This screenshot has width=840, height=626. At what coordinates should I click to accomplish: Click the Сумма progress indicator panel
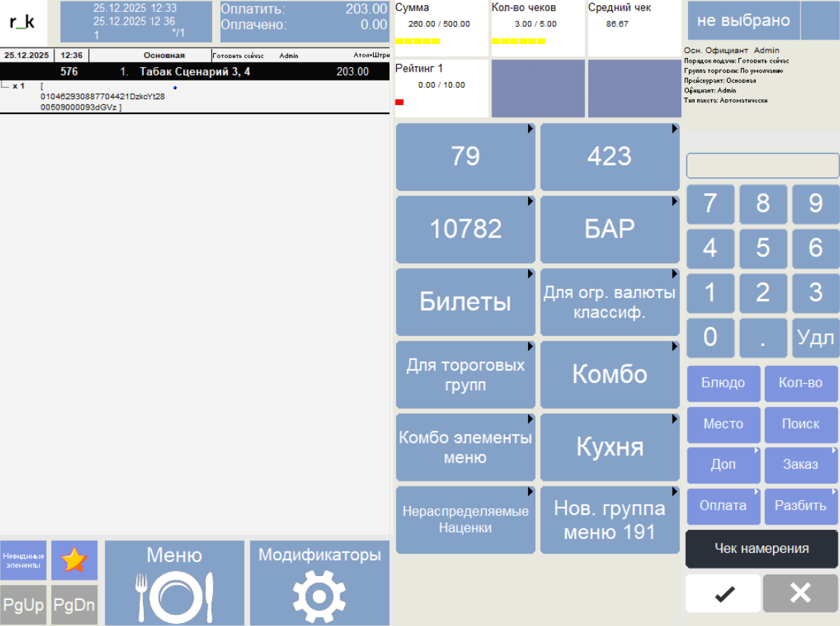pos(440,28)
